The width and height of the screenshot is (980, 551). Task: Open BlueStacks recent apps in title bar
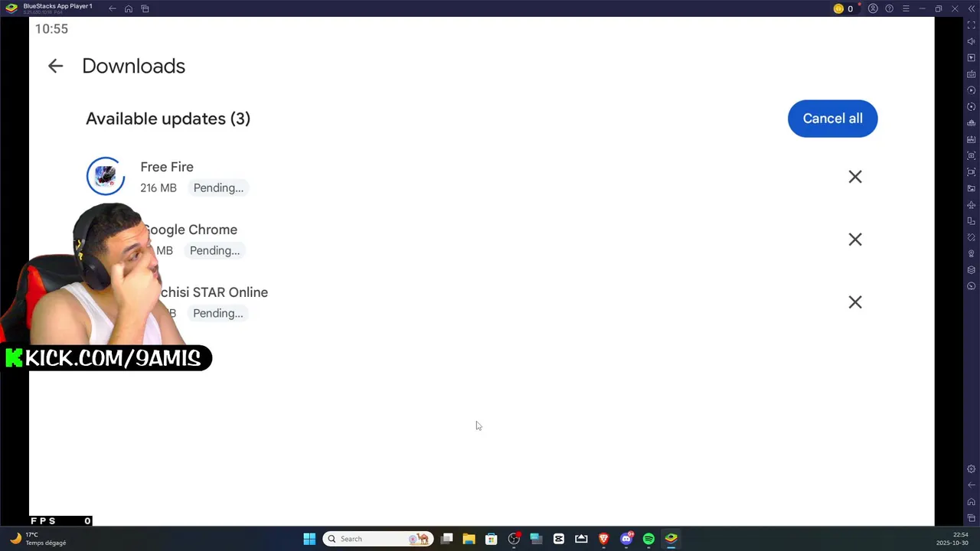coord(145,8)
